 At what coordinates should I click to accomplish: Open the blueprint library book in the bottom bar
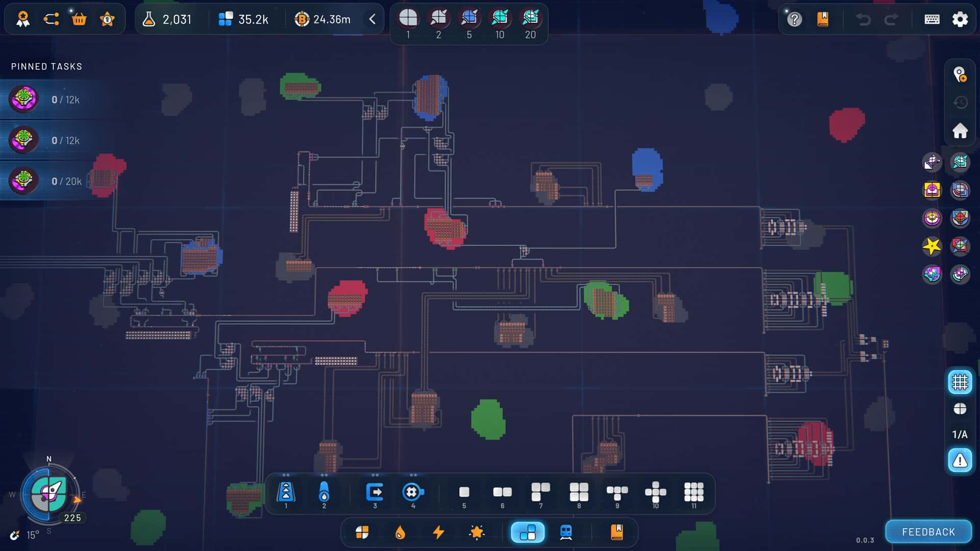point(617,533)
